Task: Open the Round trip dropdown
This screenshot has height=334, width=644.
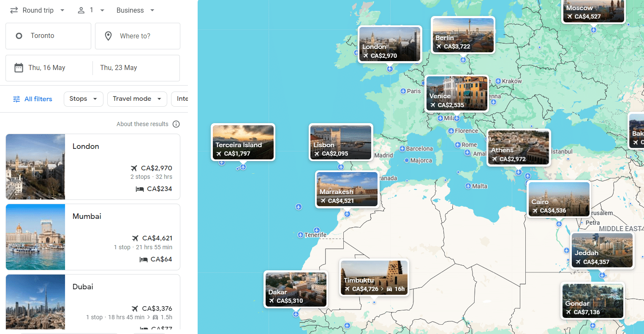Action: click(38, 10)
